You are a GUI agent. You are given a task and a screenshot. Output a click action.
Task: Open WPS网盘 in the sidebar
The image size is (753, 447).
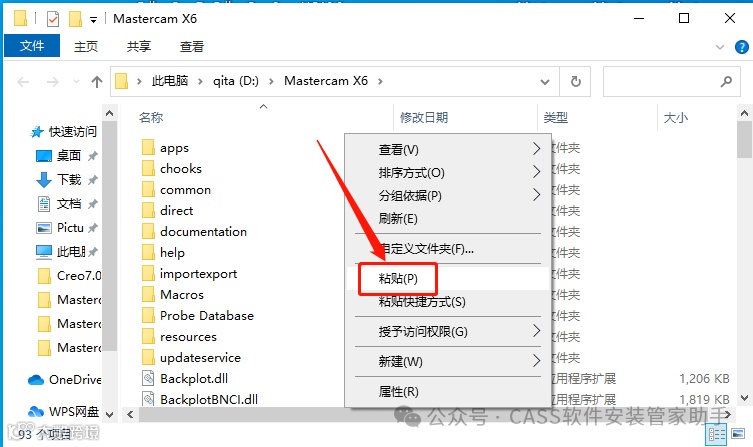(63, 411)
